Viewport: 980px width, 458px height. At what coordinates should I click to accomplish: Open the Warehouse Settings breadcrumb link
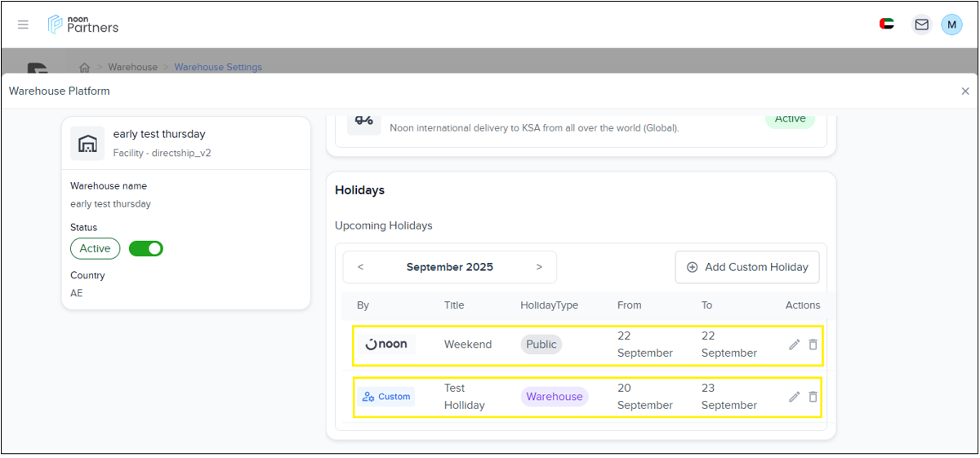coord(218,67)
